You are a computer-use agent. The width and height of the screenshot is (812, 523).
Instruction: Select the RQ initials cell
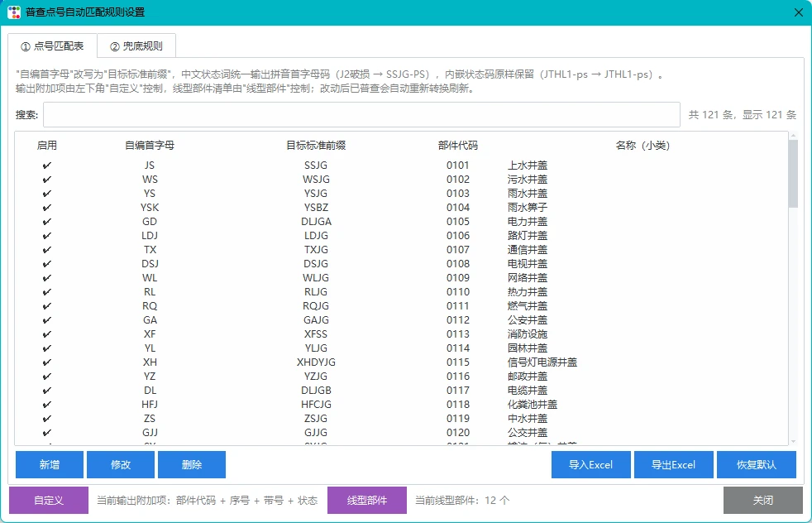click(150, 306)
